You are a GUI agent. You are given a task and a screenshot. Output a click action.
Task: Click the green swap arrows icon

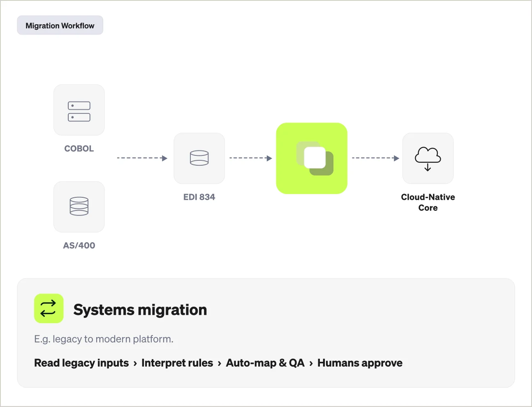click(x=49, y=308)
